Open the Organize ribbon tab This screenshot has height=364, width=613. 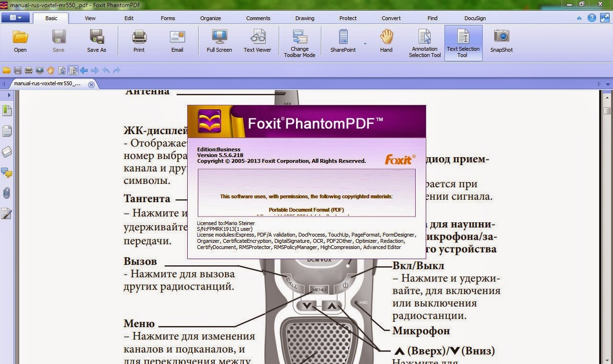click(211, 18)
